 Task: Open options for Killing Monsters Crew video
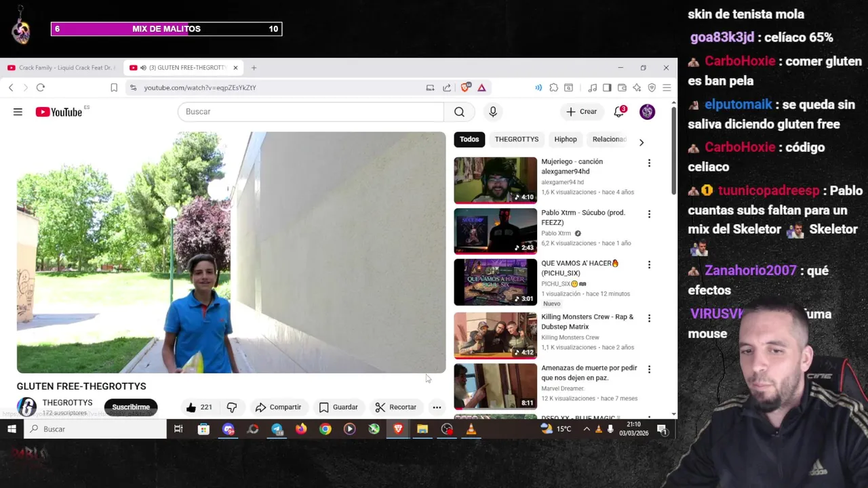point(649,318)
